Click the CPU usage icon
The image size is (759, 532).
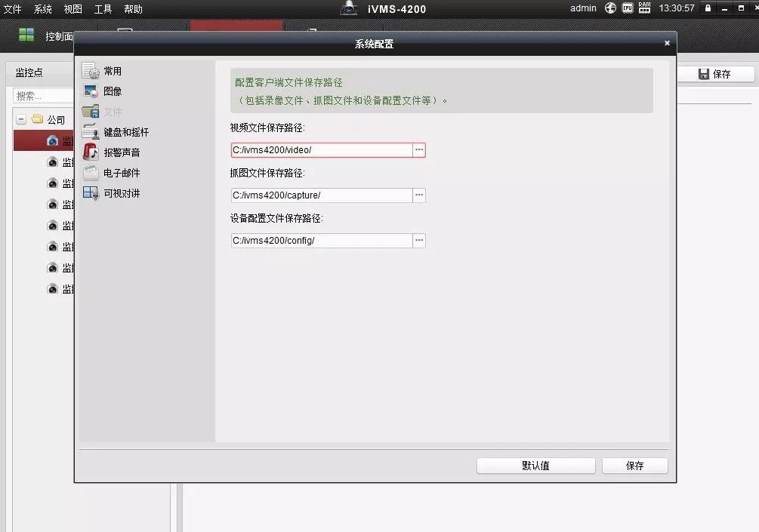click(x=628, y=8)
